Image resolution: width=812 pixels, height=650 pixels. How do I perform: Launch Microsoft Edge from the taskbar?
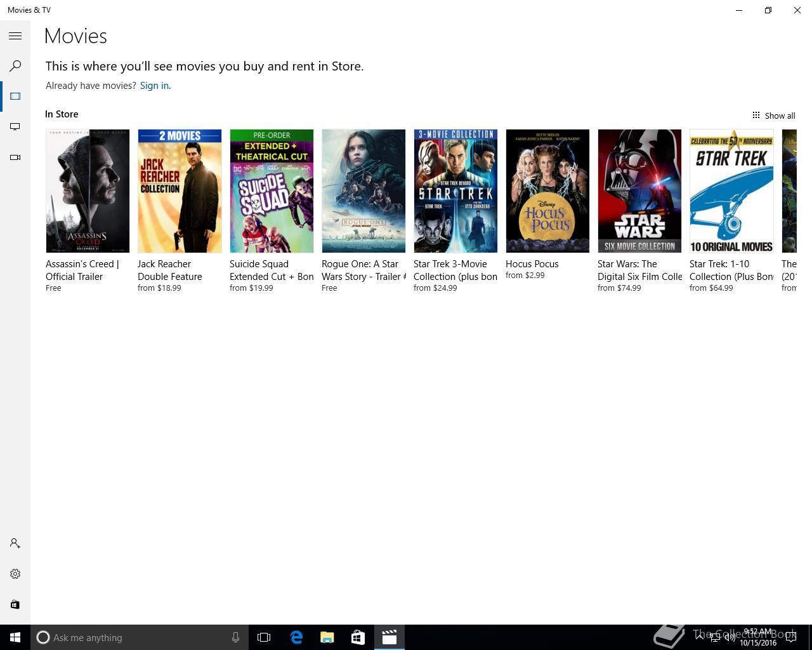[x=296, y=637]
